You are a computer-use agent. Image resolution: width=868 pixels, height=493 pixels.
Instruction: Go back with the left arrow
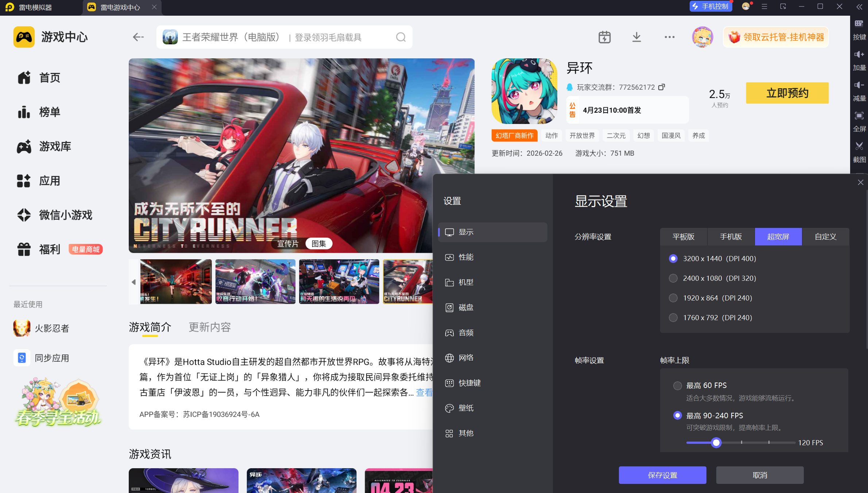click(x=138, y=37)
